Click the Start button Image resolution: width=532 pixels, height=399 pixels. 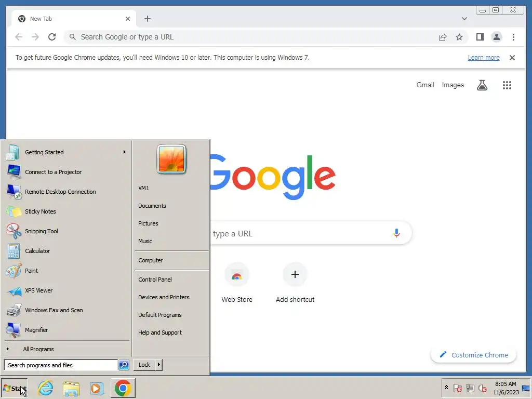pos(14,388)
